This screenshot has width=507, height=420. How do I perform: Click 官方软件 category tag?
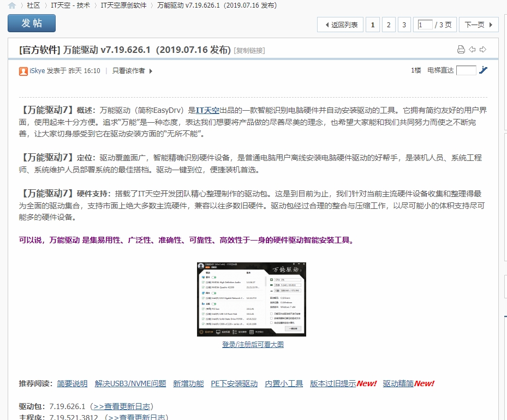click(40, 50)
